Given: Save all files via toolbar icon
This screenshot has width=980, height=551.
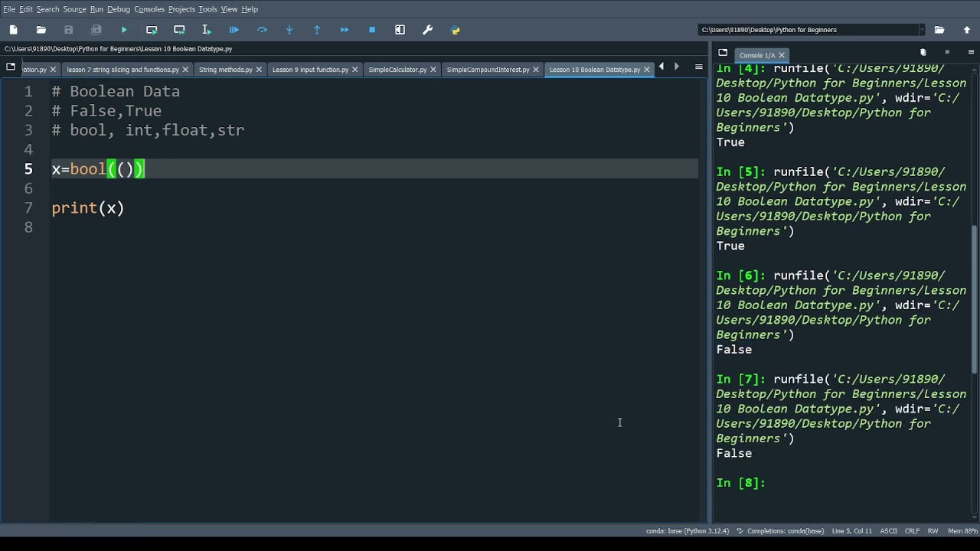Looking at the screenshot, I should coord(96,30).
